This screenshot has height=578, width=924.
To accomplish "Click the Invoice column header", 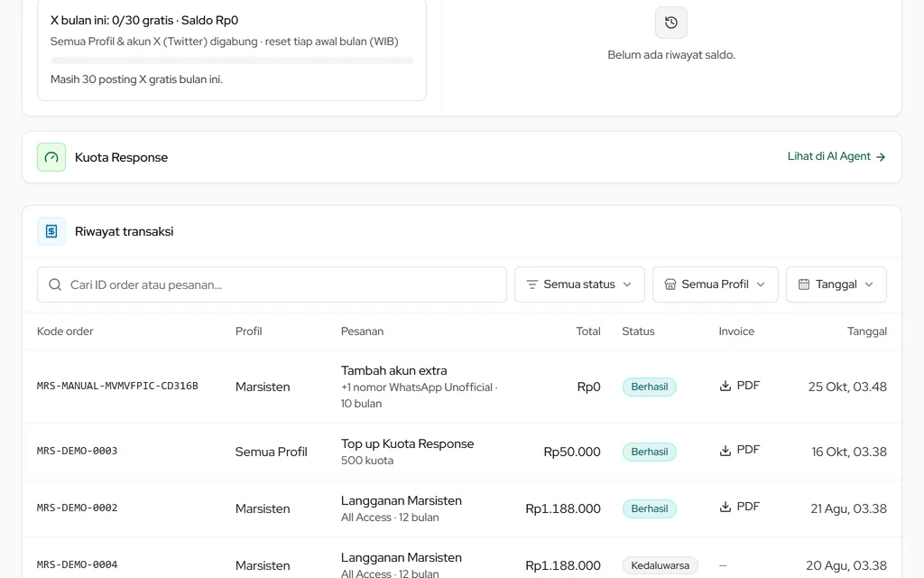I will pos(736,331).
